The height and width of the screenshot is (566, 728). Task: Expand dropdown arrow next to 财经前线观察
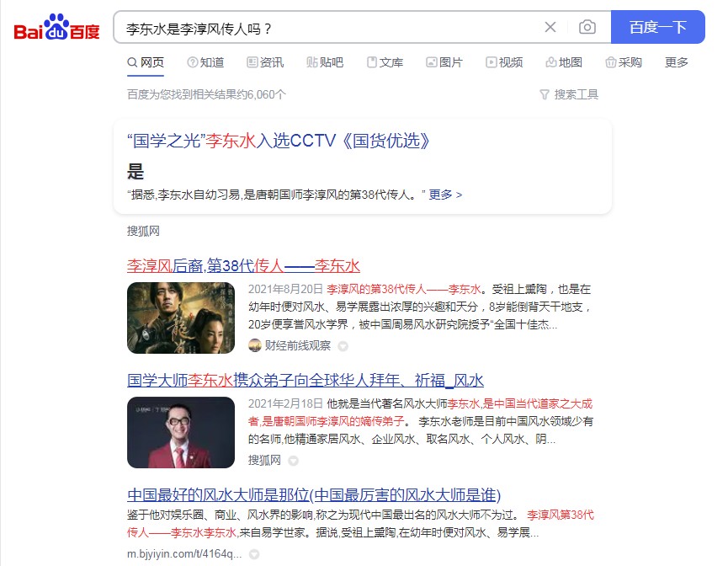(343, 346)
